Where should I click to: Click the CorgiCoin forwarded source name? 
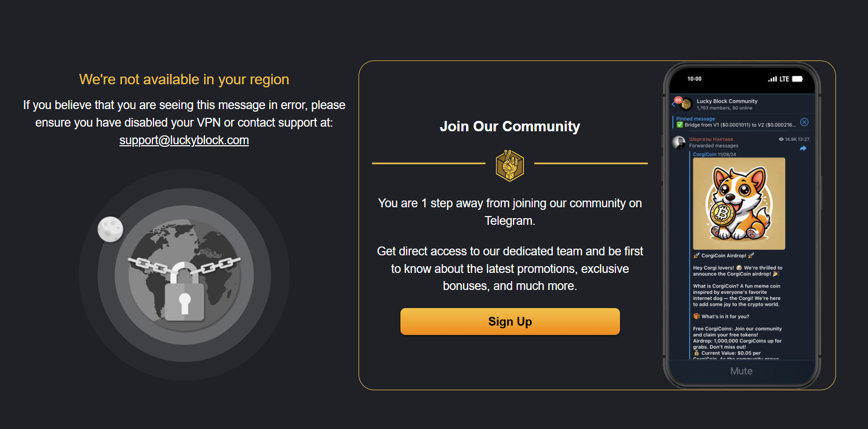[x=704, y=155]
